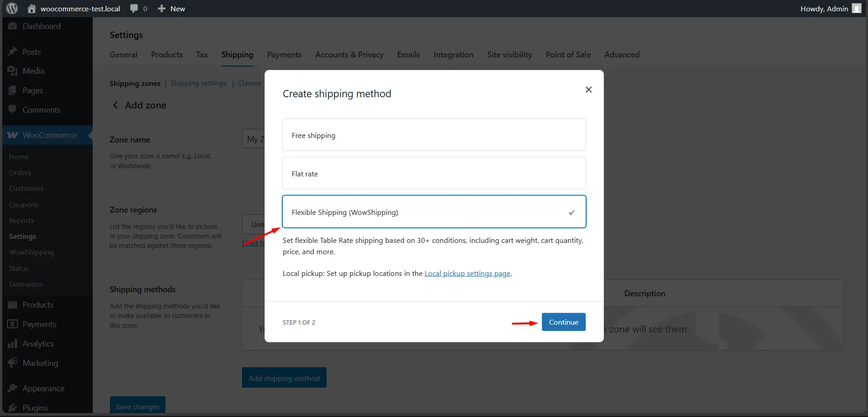Select the Flat rate shipping method

tap(433, 173)
